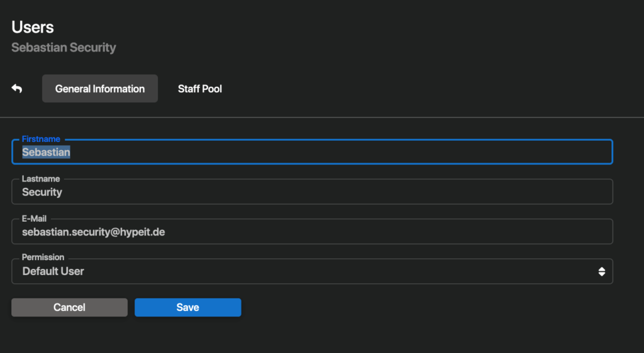The width and height of the screenshot is (644, 353).
Task: Switch to the General Information tab
Action: [x=100, y=89]
